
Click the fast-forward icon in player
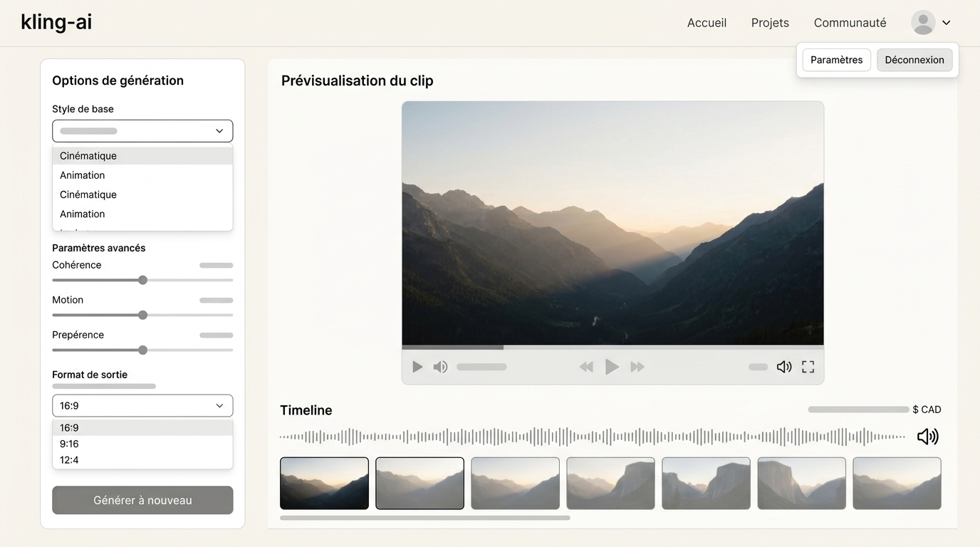(x=637, y=367)
